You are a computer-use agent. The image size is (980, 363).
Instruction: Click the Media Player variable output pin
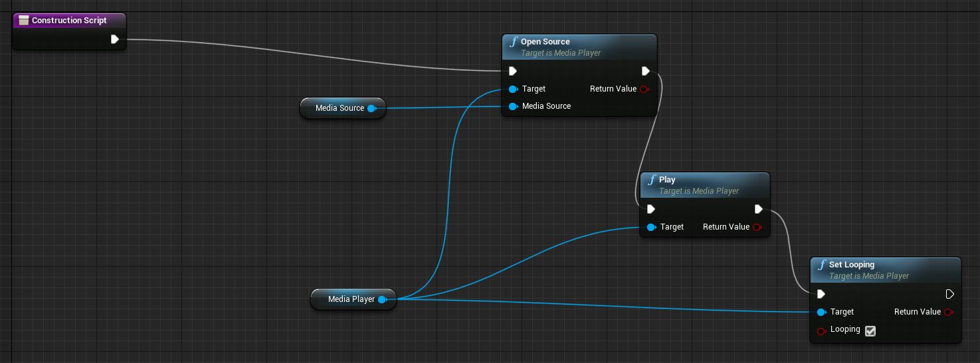point(383,299)
